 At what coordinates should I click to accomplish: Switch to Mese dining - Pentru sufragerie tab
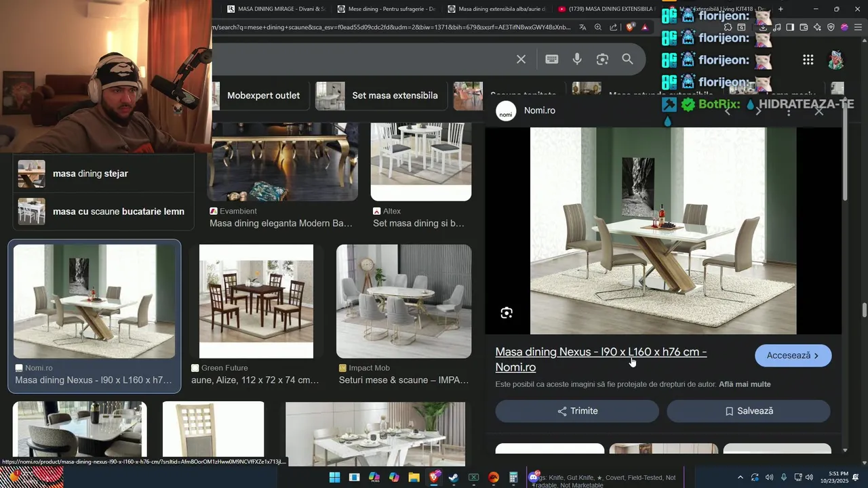[387, 9]
